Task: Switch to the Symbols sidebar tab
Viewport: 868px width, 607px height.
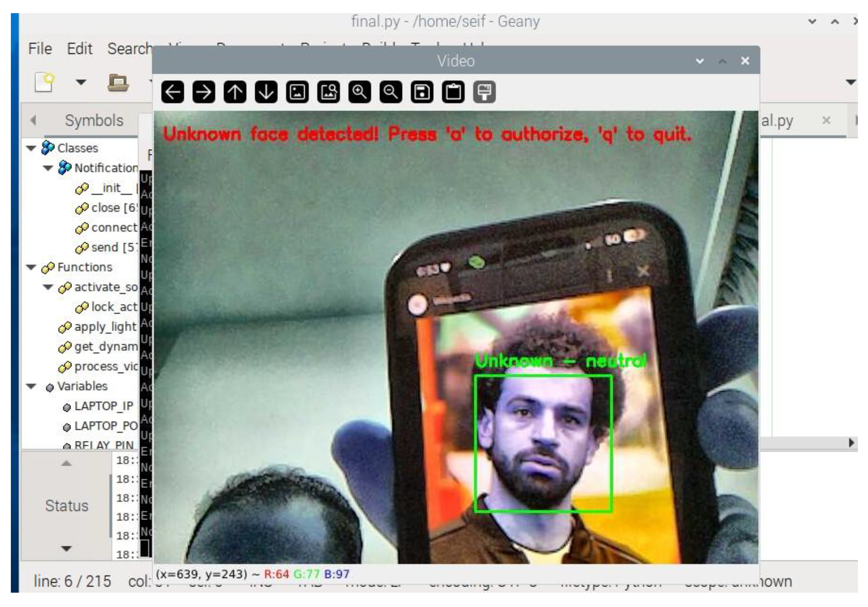Action: click(x=94, y=120)
